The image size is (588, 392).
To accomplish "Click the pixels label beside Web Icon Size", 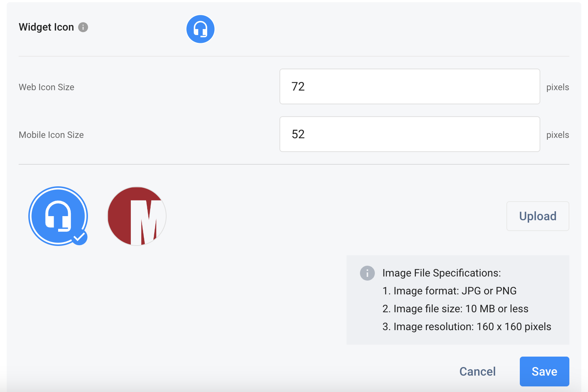I will point(557,87).
